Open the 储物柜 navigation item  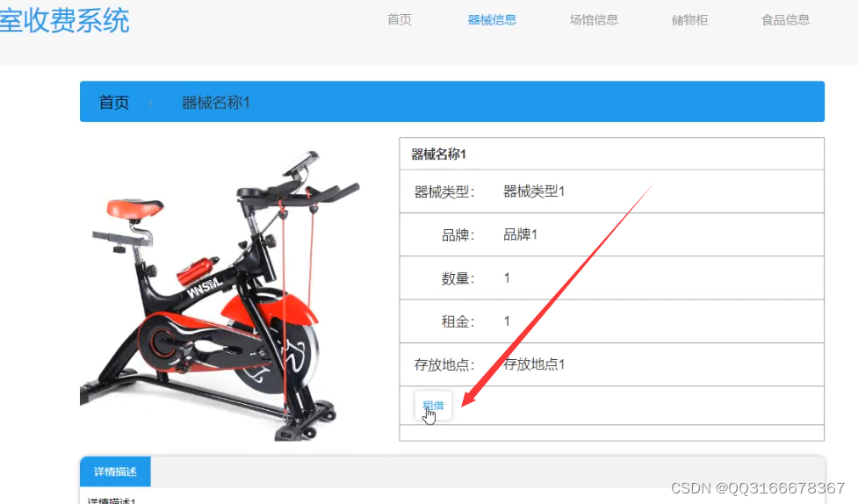(x=689, y=19)
